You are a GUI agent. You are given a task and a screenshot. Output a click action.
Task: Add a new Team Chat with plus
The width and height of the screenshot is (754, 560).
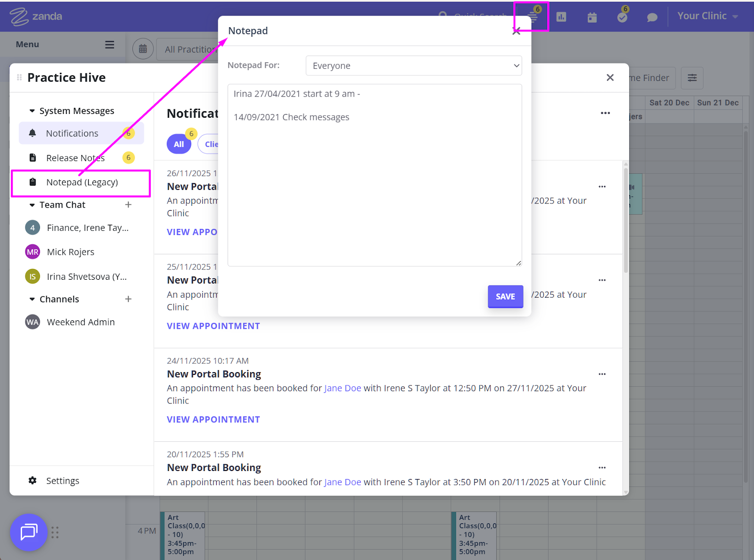(128, 205)
